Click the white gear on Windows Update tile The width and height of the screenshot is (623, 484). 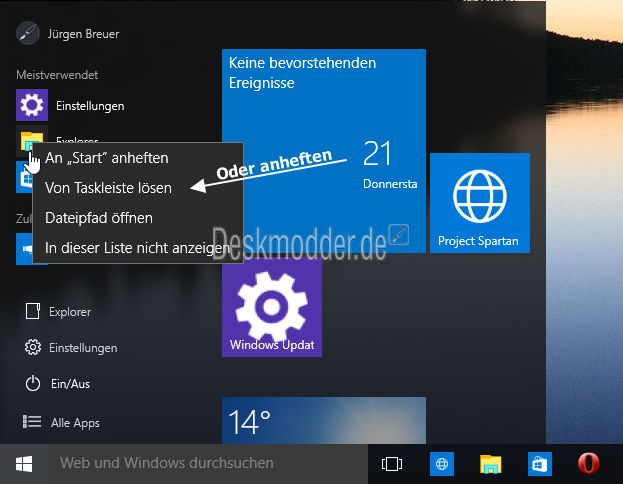272,306
